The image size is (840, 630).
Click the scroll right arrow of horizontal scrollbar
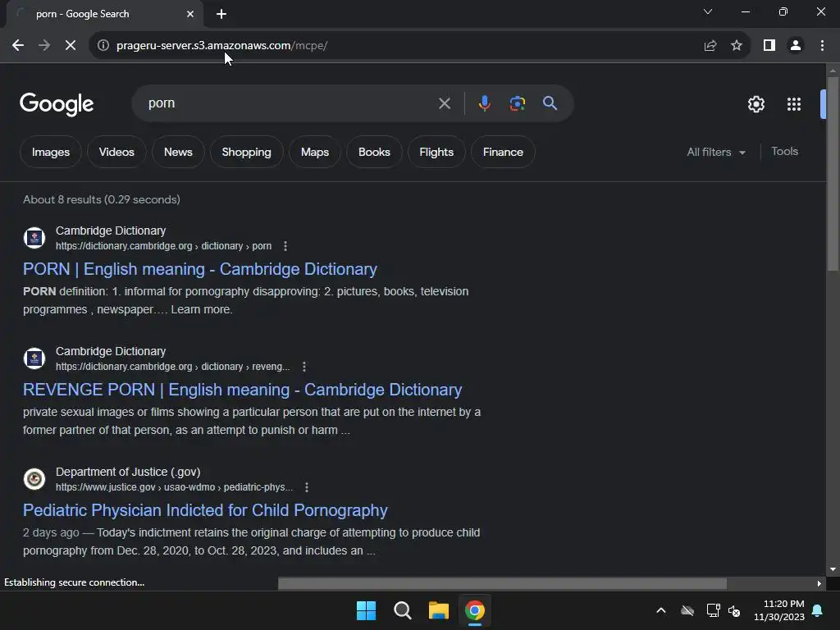point(819,583)
